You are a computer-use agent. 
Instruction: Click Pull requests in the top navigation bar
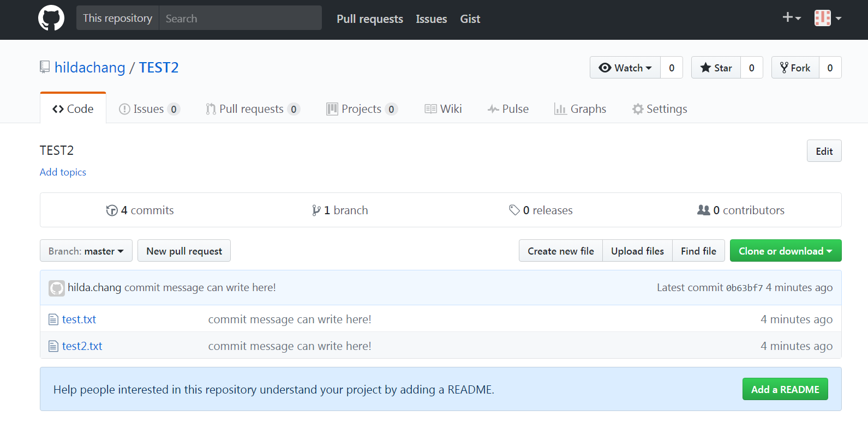[x=370, y=19]
